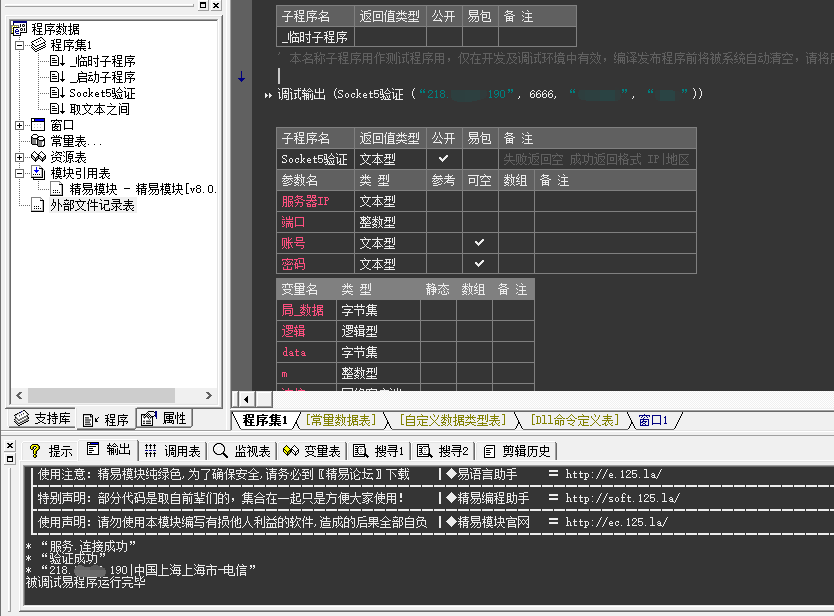Expand the 窗口 tree node
This screenshot has height=616, width=834.
[20, 125]
